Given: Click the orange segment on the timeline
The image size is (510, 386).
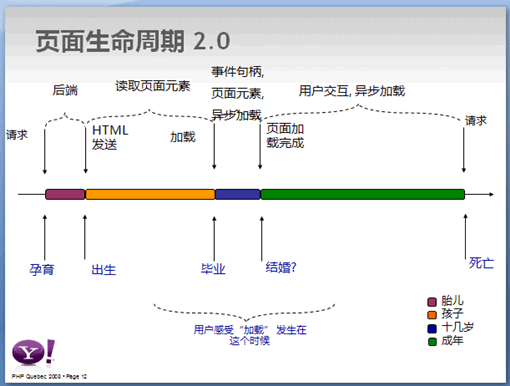Looking at the screenshot, I should [x=150, y=194].
